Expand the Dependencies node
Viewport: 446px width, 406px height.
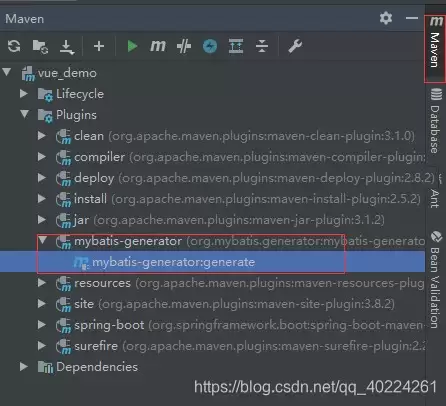[x=24, y=367]
